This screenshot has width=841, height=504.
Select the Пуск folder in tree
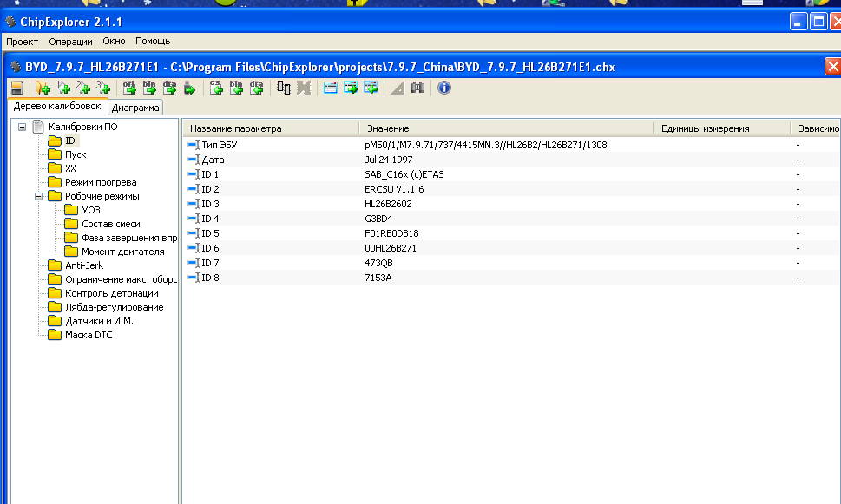tap(76, 154)
